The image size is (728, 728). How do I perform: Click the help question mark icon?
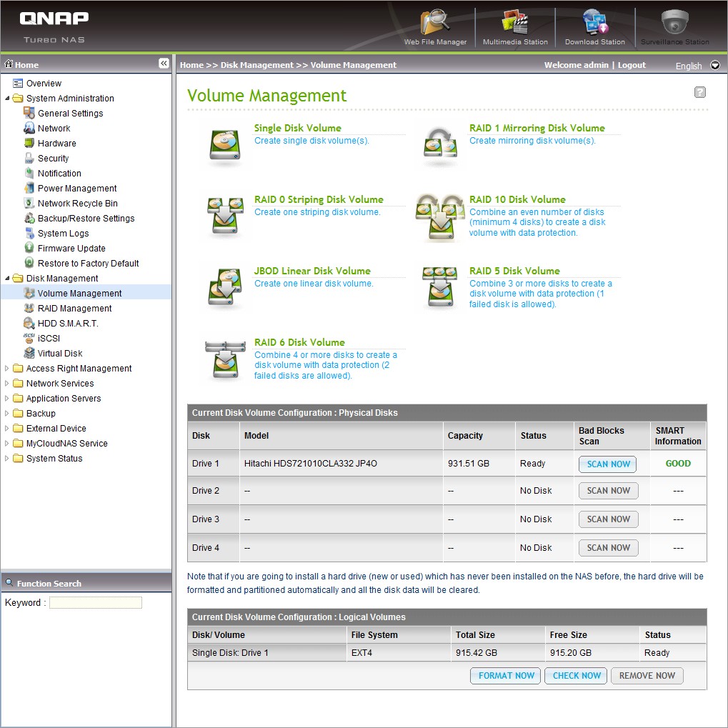[x=699, y=92]
